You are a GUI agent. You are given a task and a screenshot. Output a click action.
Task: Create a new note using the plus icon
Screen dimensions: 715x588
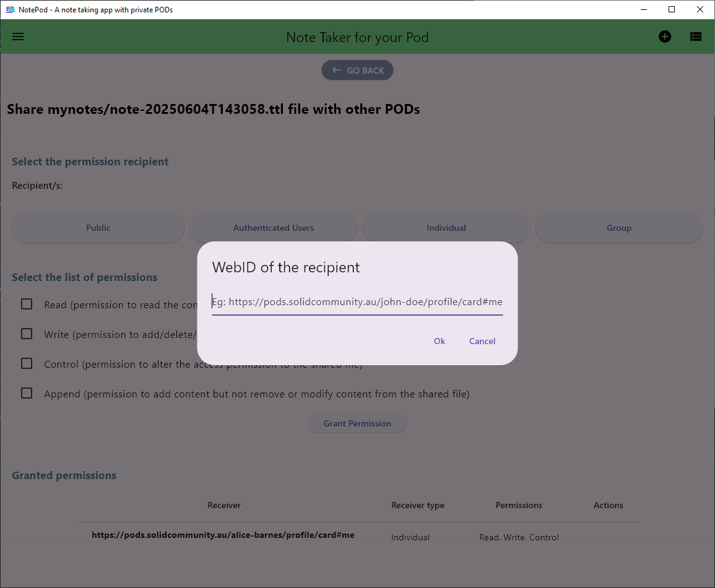664,37
